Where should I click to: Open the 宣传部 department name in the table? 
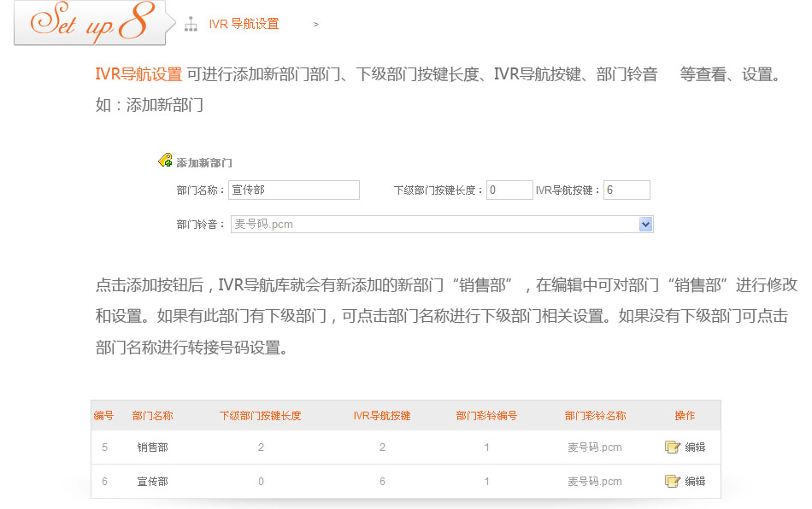(152, 482)
